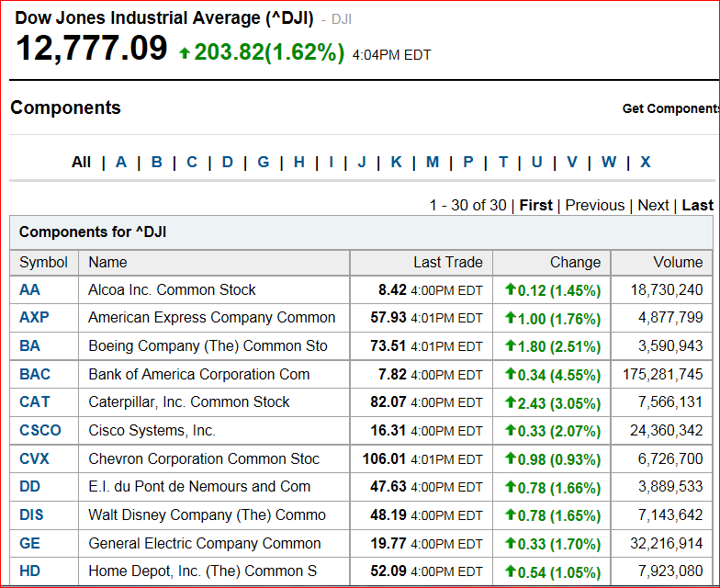Image resolution: width=720 pixels, height=588 pixels.
Task: Click the GE volume 32,216,914
Action: 667,544
